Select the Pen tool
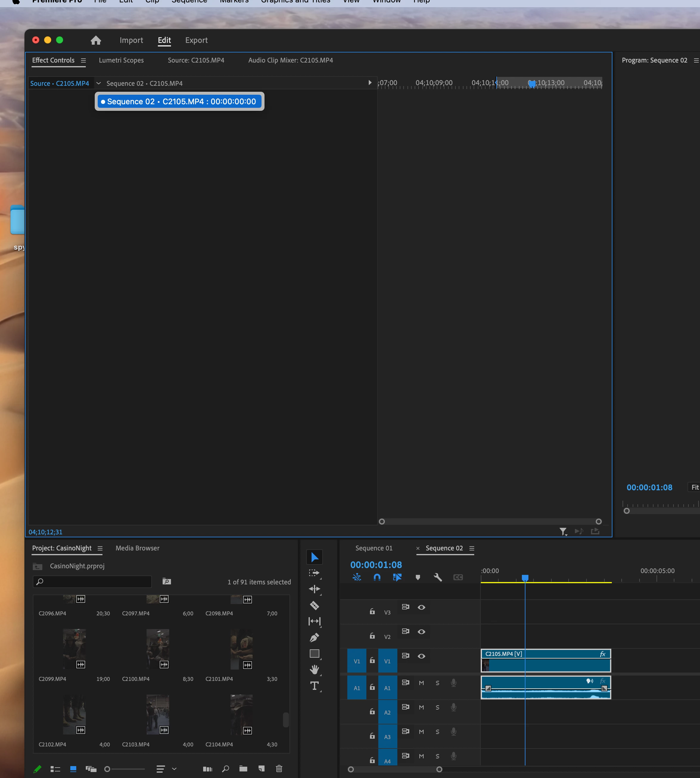The image size is (700, 778). (314, 638)
